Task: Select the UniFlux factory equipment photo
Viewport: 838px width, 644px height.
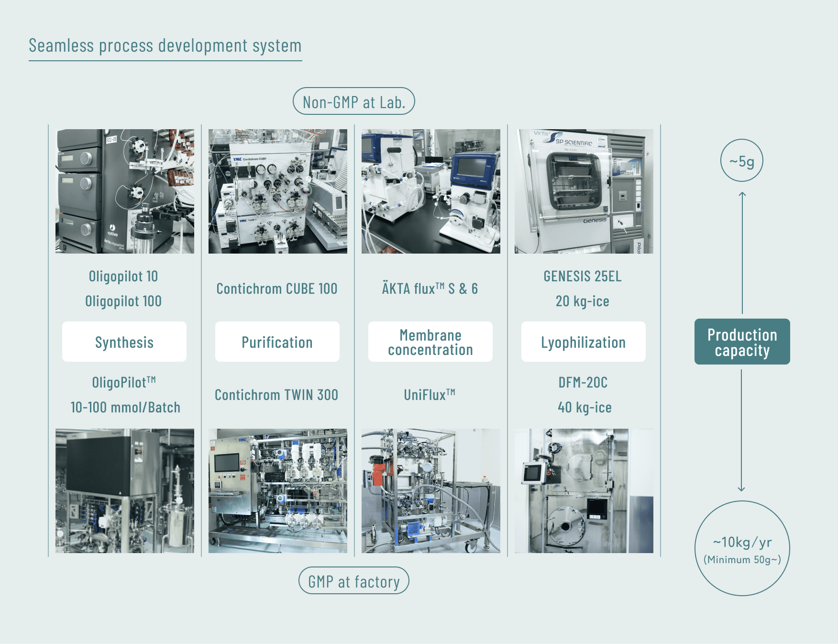Action: 431,491
